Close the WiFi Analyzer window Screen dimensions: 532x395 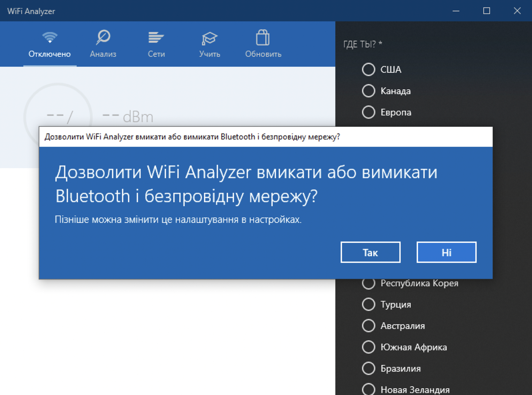tap(517, 11)
